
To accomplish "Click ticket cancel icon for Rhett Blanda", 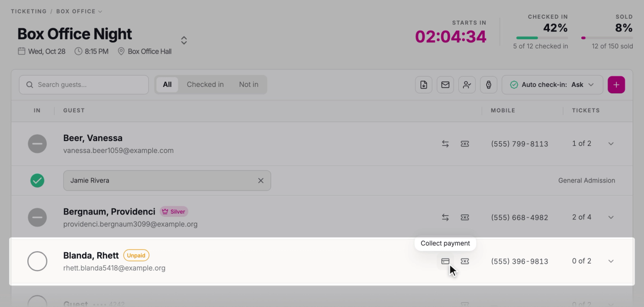I will [x=465, y=261].
